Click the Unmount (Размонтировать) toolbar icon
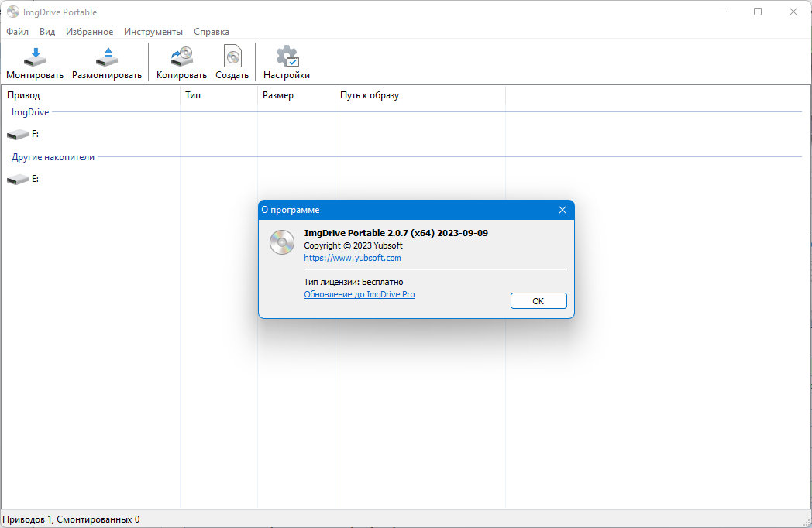This screenshot has width=812, height=528. pyautogui.click(x=107, y=57)
